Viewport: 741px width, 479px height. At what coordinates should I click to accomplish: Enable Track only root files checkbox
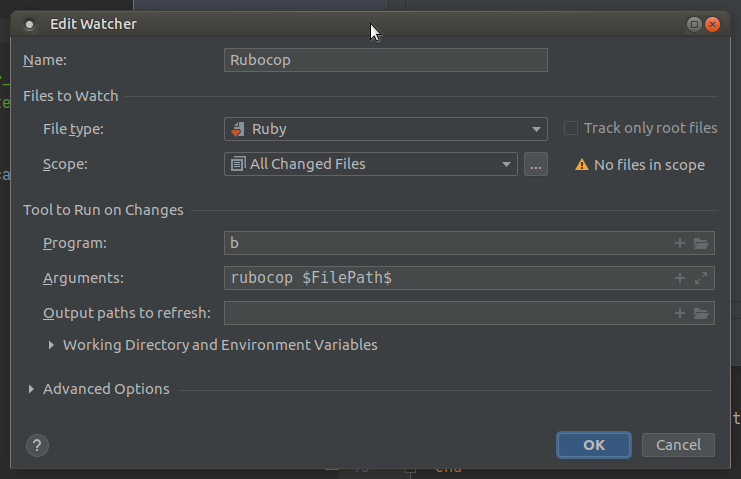pyautogui.click(x=571, y=128)
